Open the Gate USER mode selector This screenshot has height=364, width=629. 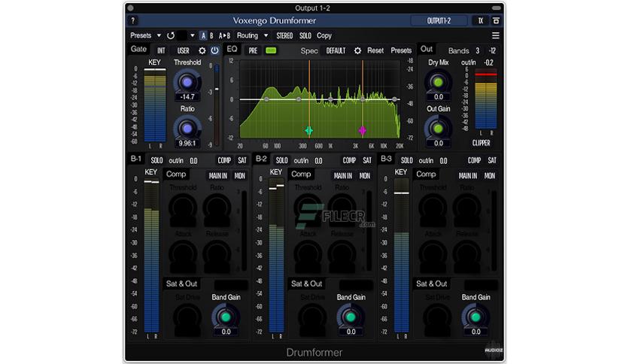[x=184, y=51]
